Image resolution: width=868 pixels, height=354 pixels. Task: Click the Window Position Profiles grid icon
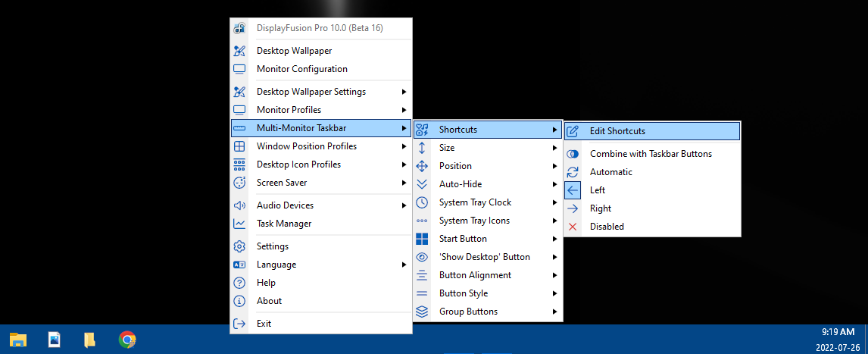239,146
